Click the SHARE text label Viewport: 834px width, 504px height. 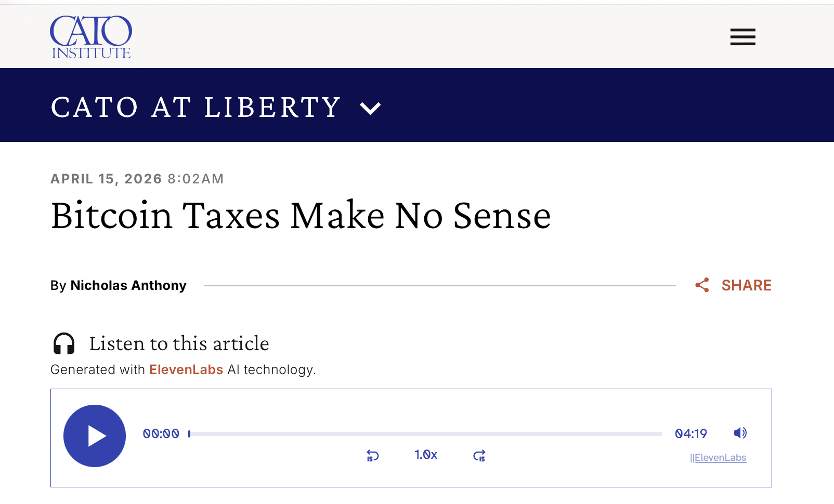coord(746,285)
